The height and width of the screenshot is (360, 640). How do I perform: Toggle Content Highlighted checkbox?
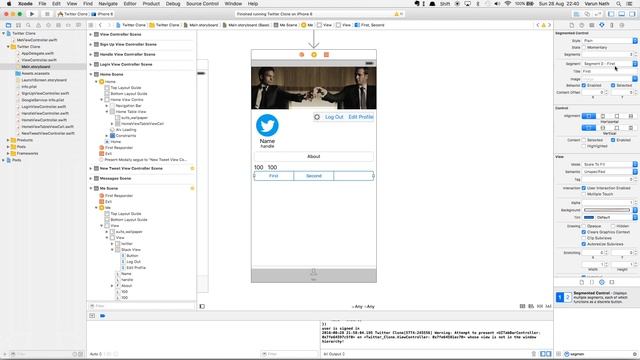click(x=584, y=146)
